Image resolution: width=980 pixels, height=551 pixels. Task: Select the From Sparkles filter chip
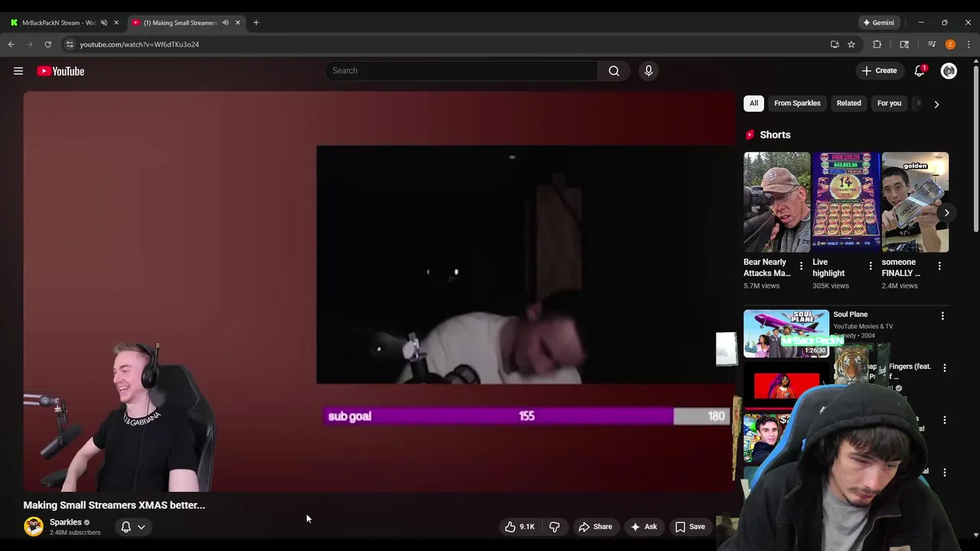797,103
